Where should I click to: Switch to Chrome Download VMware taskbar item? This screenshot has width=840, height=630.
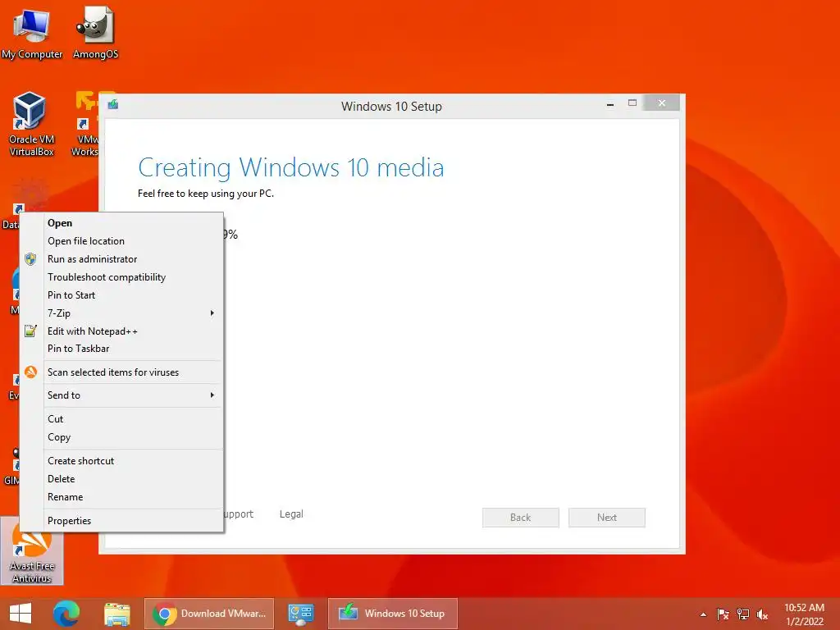tap(209, 614)
